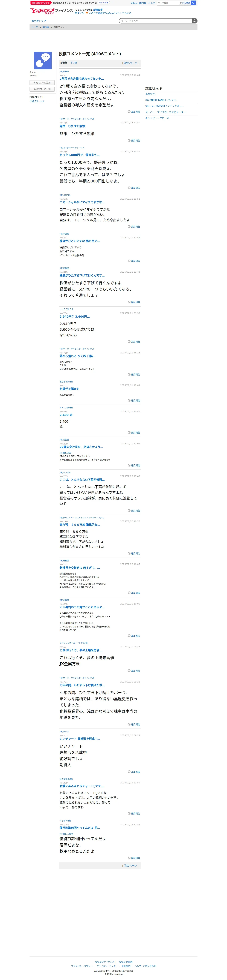Open SBI・V・S&P500 thread link
The width and height of the screenshot is (227, 980).
[164, 107]
